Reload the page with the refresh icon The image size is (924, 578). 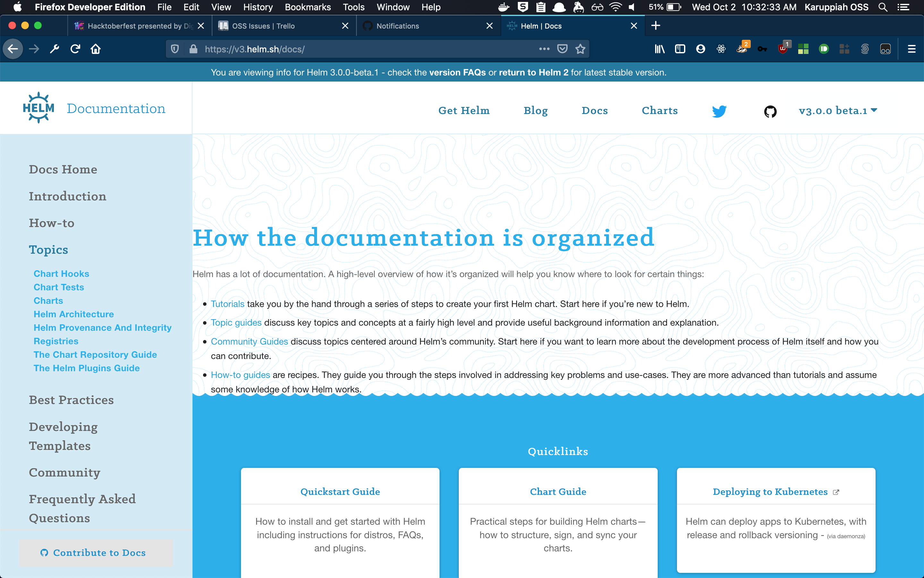tap(75, 49)
